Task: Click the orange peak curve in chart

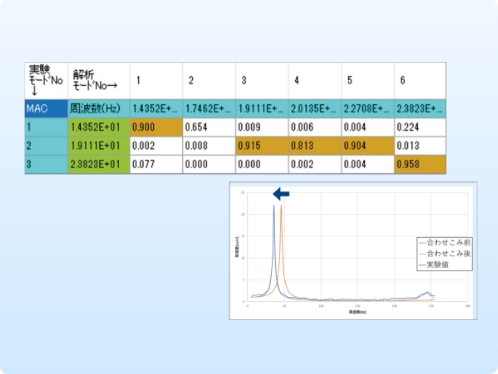Action: tap(281, 233)
